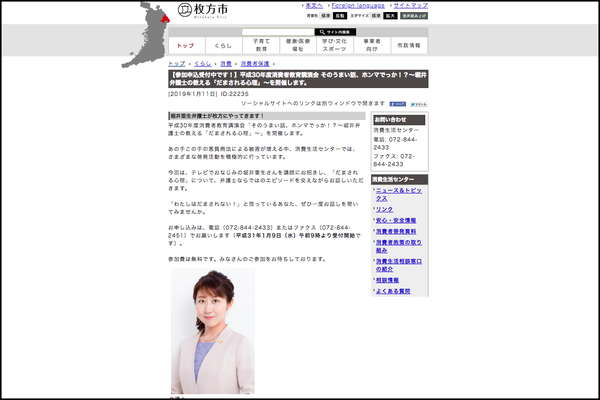The image size is (600, 400).
Task: Start the voice read-aloud (音声読み上げ)
Action: coord(417,17)
